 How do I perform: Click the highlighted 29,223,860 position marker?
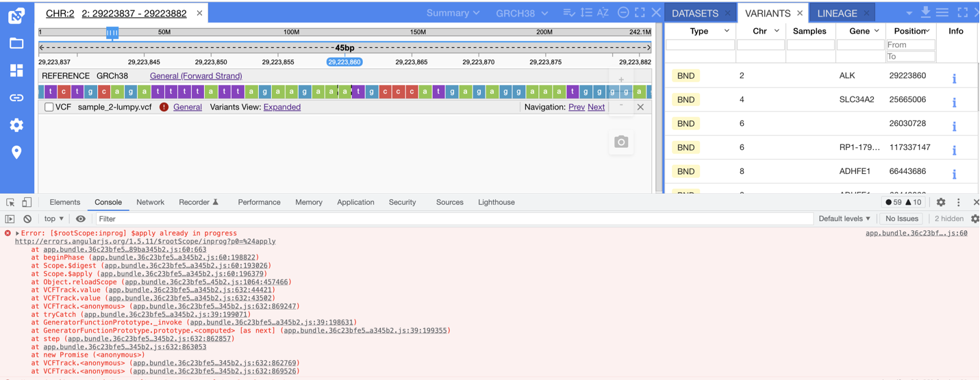(344, 62)
